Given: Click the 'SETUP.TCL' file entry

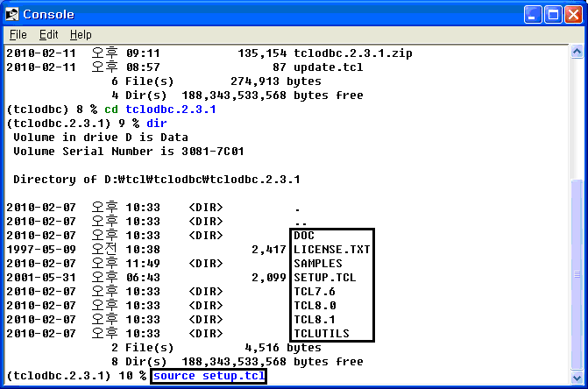Looking at the screenshot, I should pos(325,278).
